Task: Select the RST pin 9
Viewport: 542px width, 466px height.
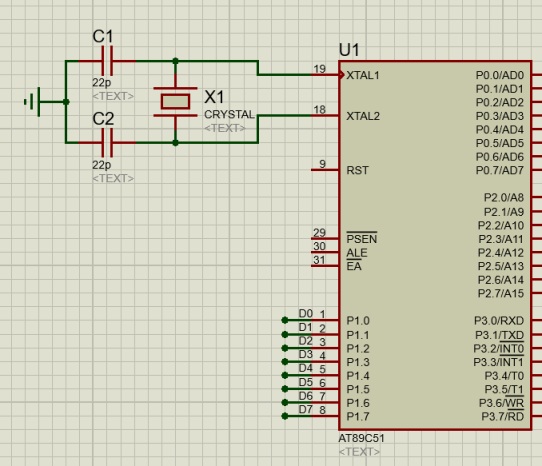Action: 325,170
